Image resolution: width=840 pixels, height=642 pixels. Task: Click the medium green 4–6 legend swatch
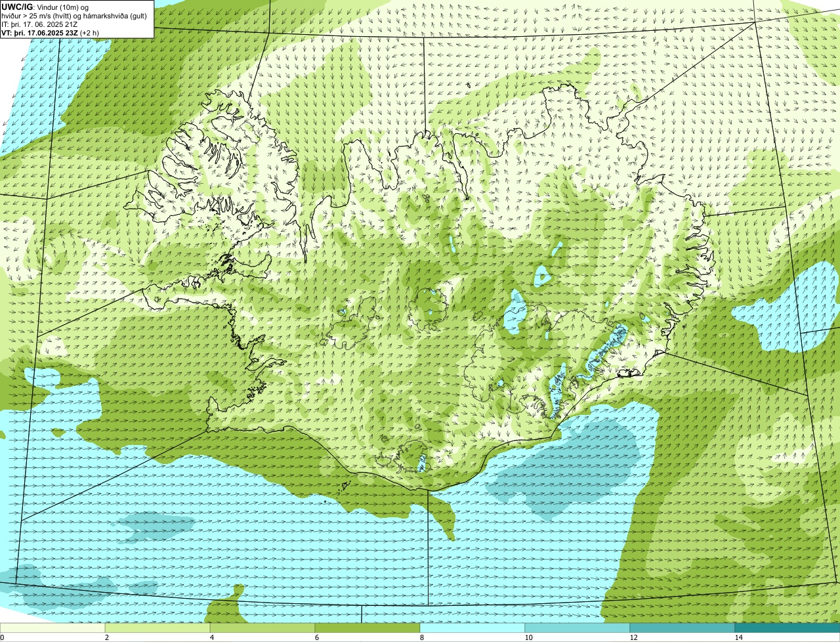(262, 628)
